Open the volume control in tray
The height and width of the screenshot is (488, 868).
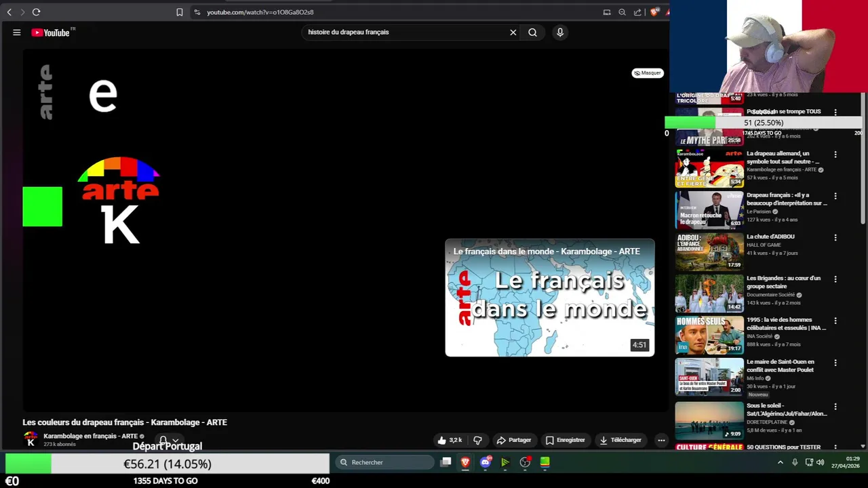click(820, 462)
